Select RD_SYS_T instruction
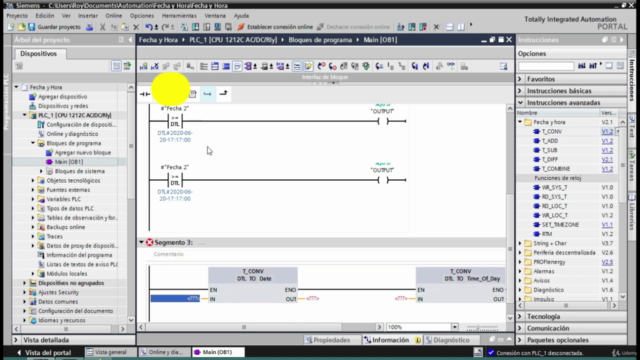This screenshot has width=640, height=360. click(x=554, y=197)
